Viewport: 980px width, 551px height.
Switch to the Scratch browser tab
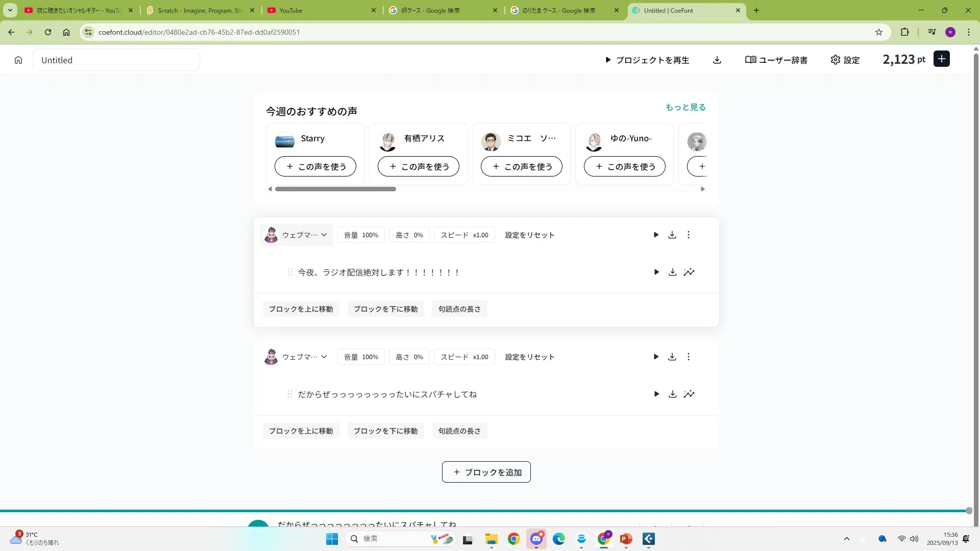pos(199,10)
